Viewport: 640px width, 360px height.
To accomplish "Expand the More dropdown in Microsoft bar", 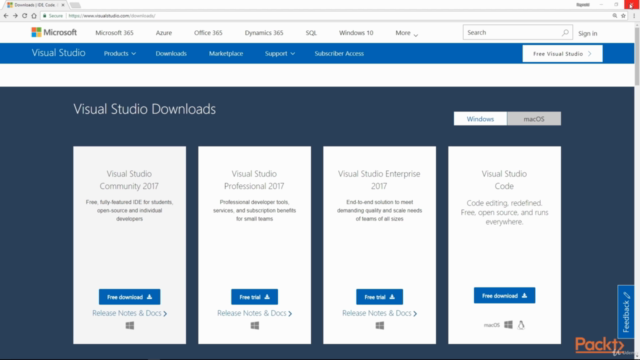I will [x=407, y=33].
